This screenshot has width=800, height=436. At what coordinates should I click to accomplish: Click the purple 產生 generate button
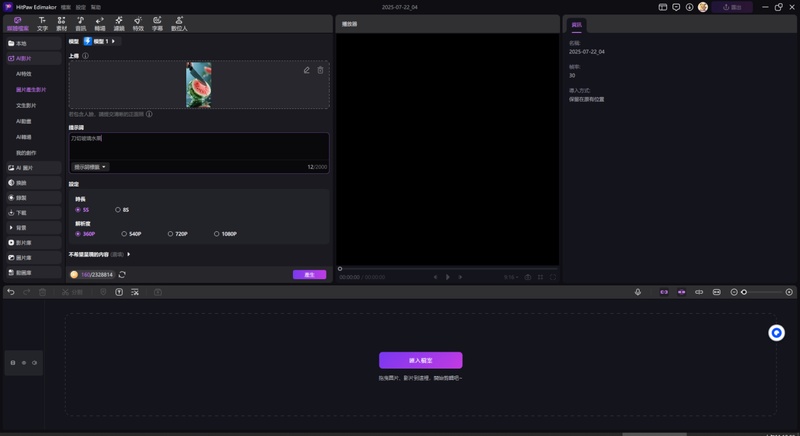[x=309, y=274]
